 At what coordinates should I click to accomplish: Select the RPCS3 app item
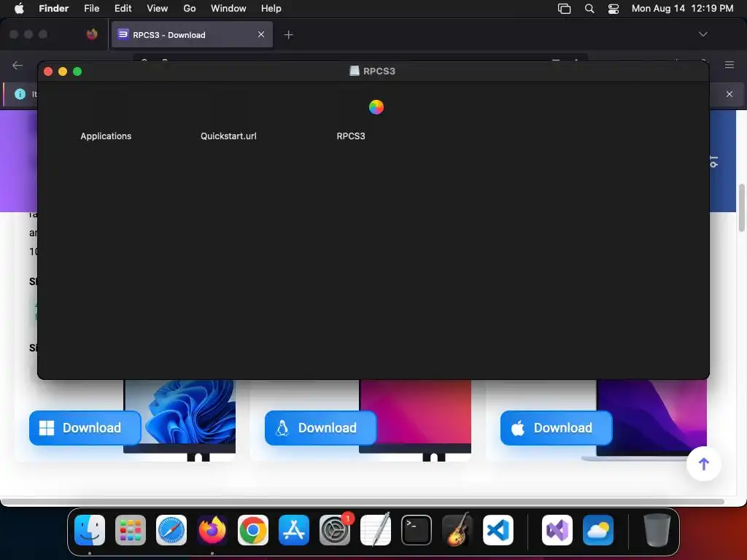pyautogui.click(x=351, y=136)
